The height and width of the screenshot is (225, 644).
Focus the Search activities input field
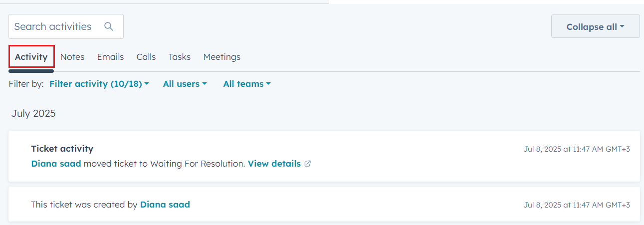point(66,26)
